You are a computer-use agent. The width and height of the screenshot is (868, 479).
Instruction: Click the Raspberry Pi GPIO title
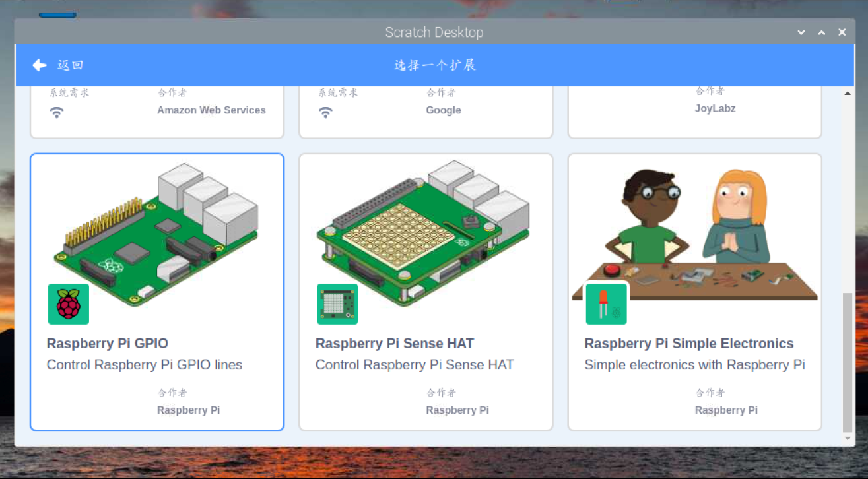(x=108, y=344)
